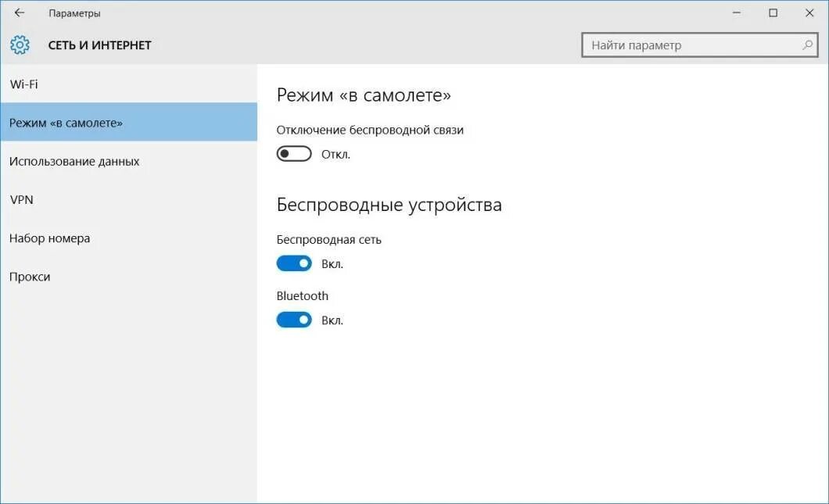Click the Параметры window title
Image resolution: width=829 pixels, height=504 pixels.
pyautogui.click(x=74, y=13)
